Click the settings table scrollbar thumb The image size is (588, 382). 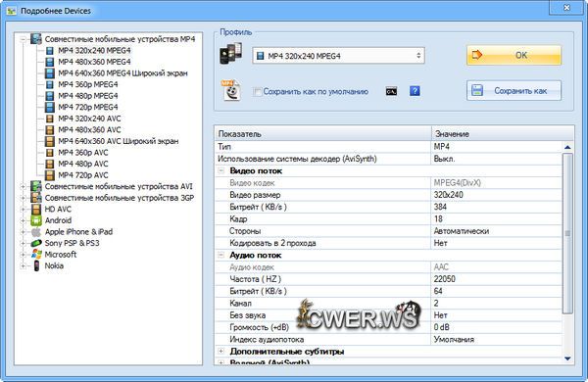click(567, 233)
